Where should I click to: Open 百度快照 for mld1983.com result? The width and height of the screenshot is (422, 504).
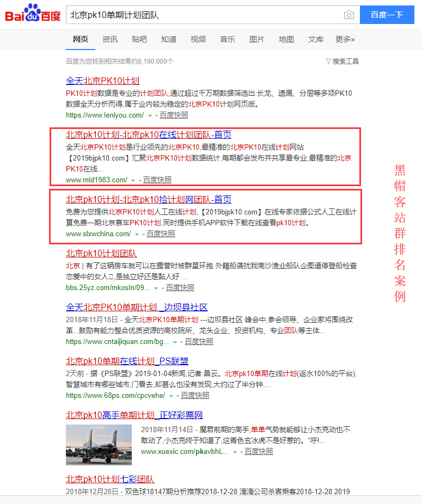tap(157, 180)
